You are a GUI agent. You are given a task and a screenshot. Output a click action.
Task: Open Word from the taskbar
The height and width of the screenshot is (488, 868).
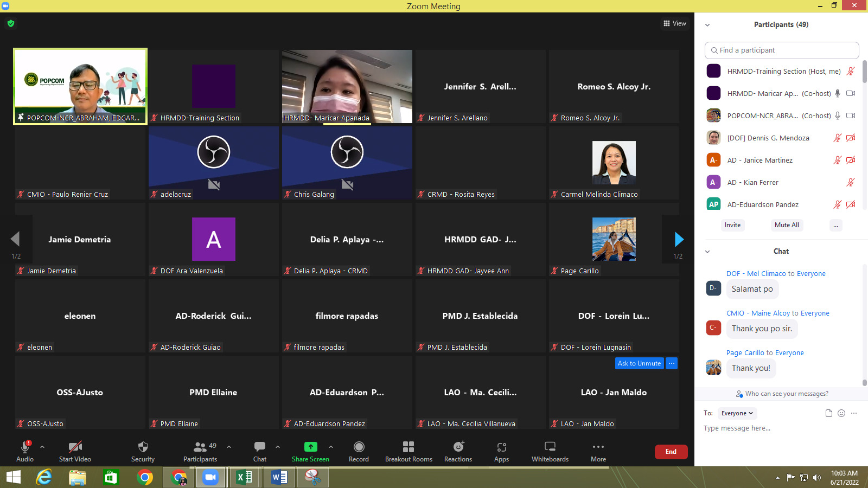pyautogui.click(x=279, y=477)
